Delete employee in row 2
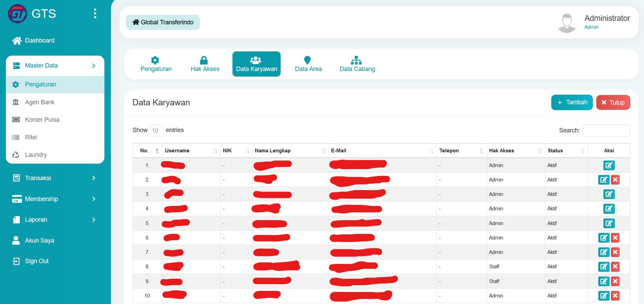644x304 pixels. [x=615, y=180]
